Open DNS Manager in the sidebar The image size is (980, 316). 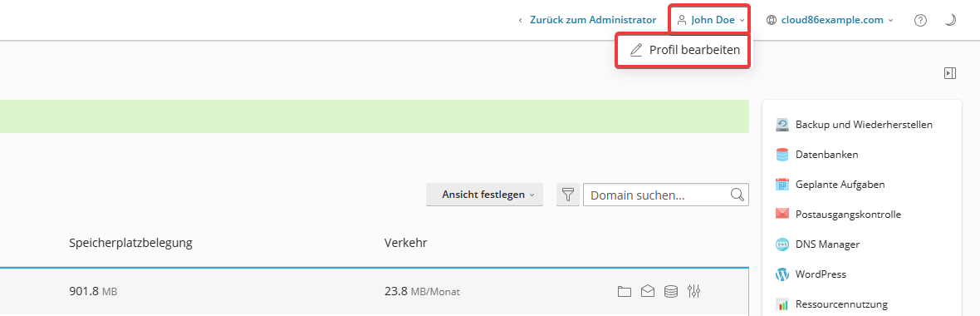[818, 244]
